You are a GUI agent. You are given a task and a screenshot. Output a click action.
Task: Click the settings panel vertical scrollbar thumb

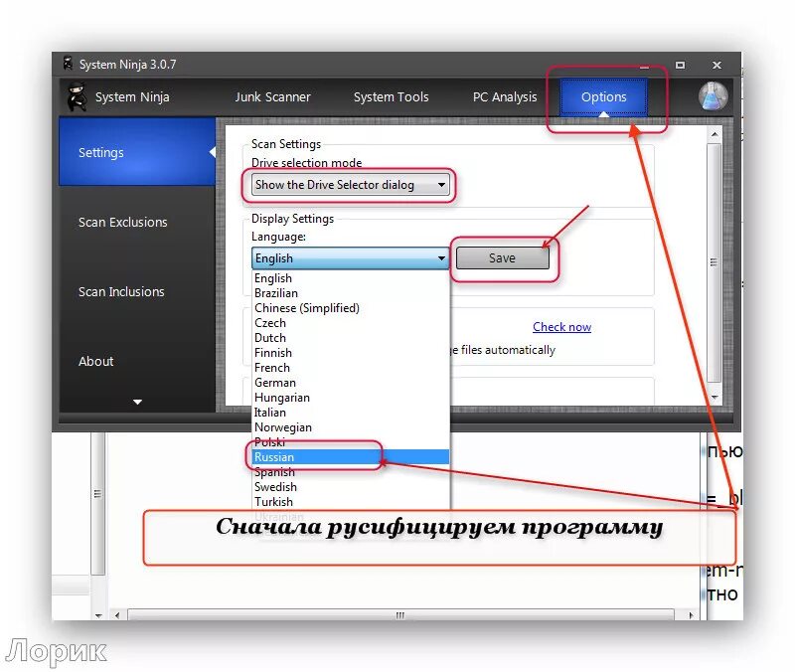(715, 262)
